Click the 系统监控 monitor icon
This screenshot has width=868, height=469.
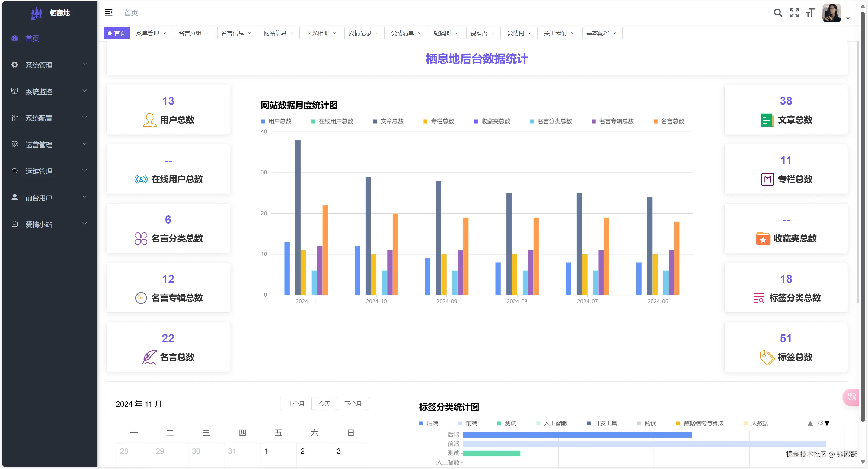point(14,91)
